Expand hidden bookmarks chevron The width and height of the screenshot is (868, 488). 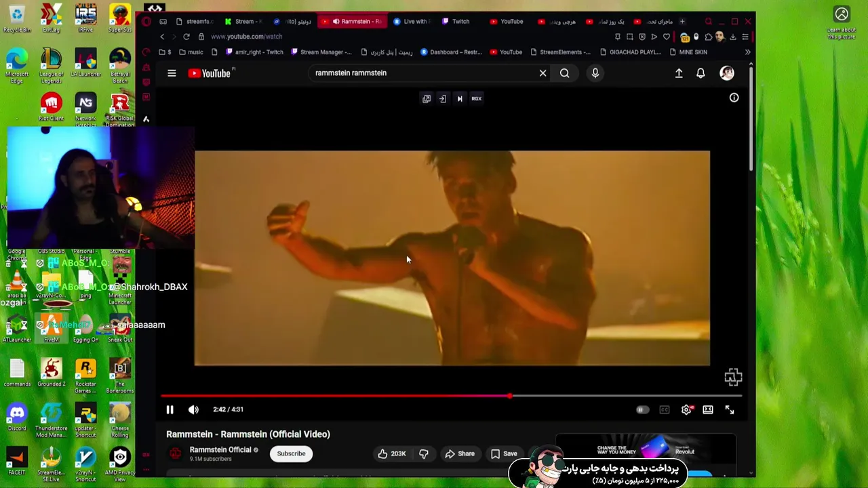747,52
